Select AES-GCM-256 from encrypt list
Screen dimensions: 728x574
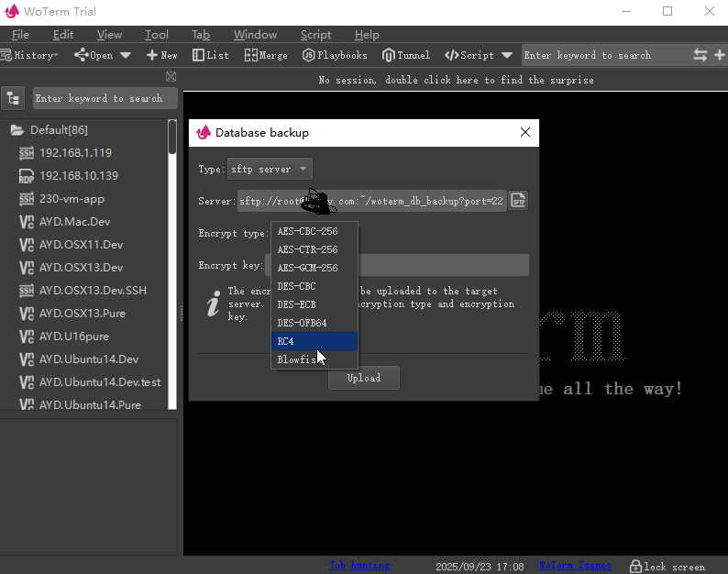(308, 268)
